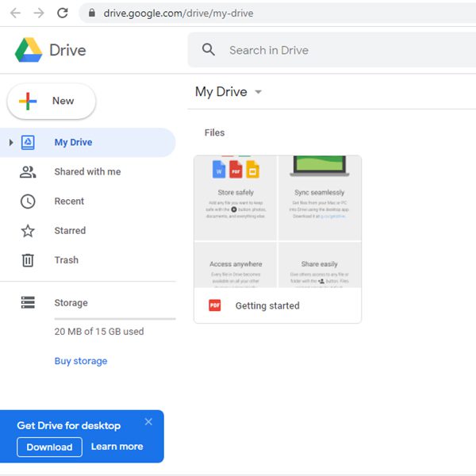476x476 pixels.
Task: Click the Learn more link
Action: (x=117, y=447)
